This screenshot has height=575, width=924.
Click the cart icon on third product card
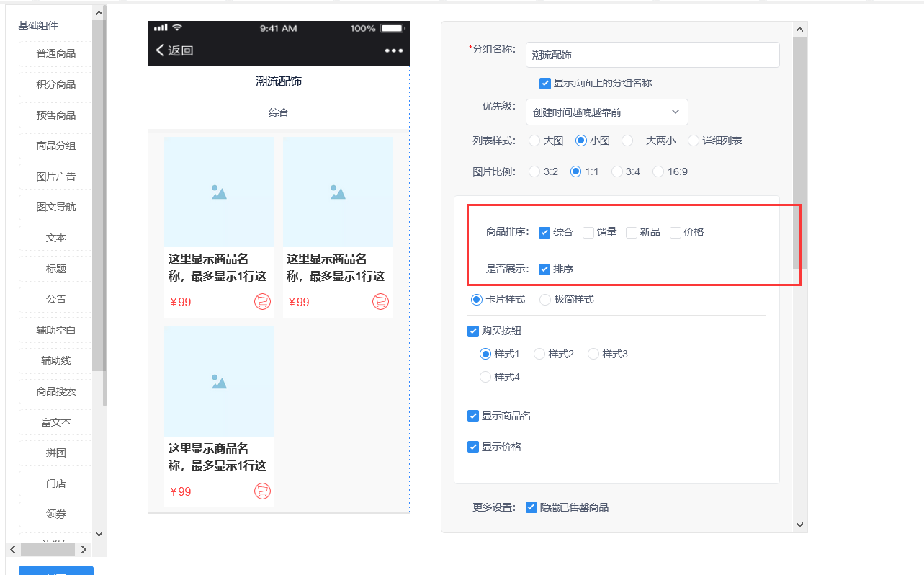pos(262,491)
